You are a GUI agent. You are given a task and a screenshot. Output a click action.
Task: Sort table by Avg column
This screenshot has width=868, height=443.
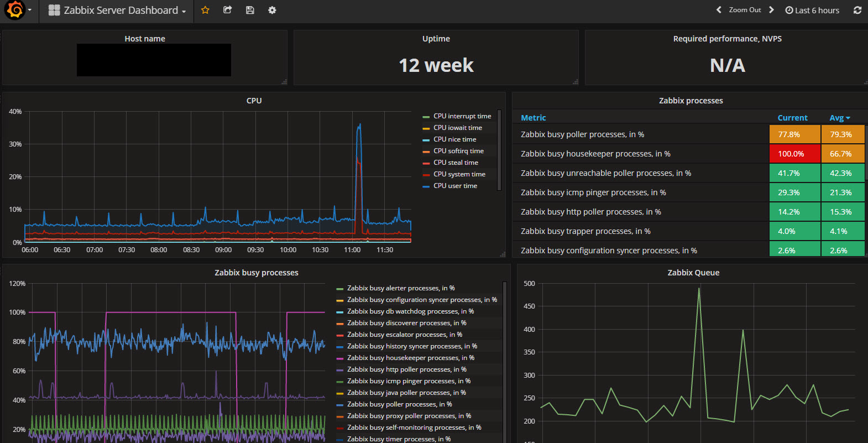pyautogui.click(x=840, y=118)
